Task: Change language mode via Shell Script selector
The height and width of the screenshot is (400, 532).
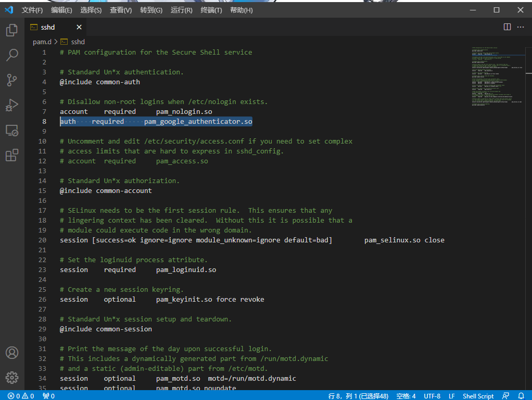Action: [x=478, y=396]
